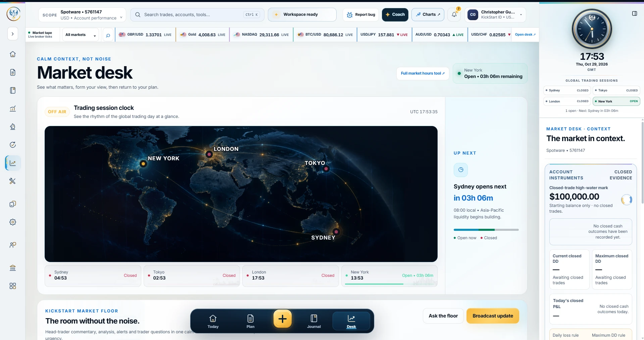This screenshot has width=644, height=340.
Task: Click the Sydney marker on the map
Action: (x=336, y=231)
